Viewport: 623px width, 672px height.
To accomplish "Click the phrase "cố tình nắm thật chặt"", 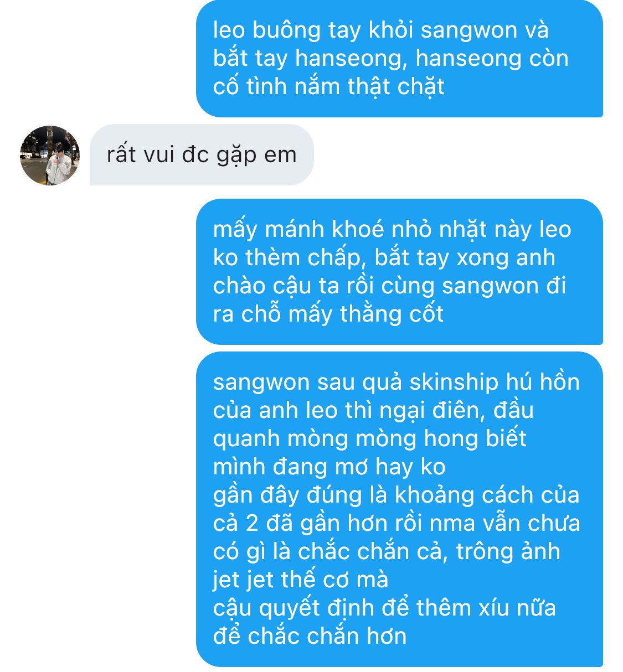I will 328,86.
